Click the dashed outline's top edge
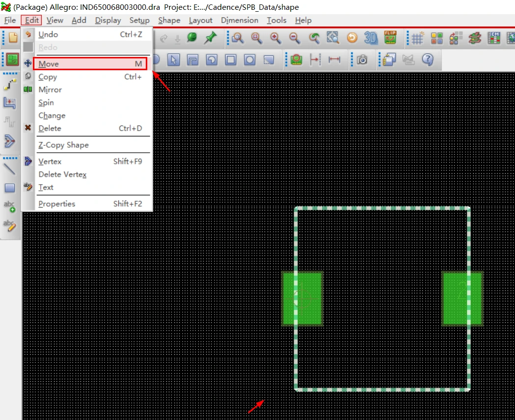515x420 pixels. tap(382, 208)
